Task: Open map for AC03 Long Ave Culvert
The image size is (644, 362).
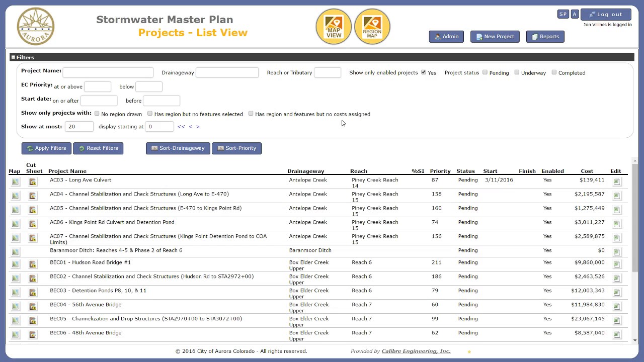Action: [x=15, y=182]
